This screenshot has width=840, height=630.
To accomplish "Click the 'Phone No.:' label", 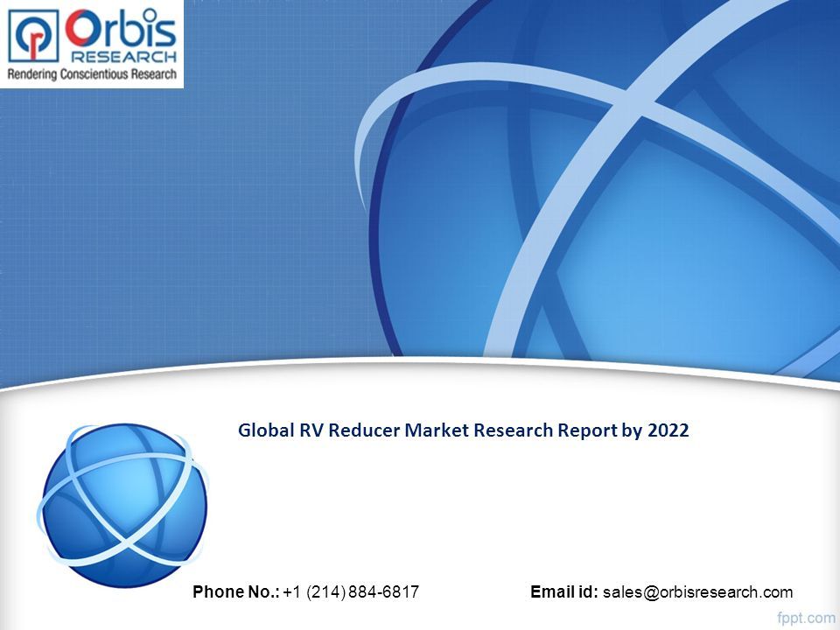I will click(x=236, y=592).
